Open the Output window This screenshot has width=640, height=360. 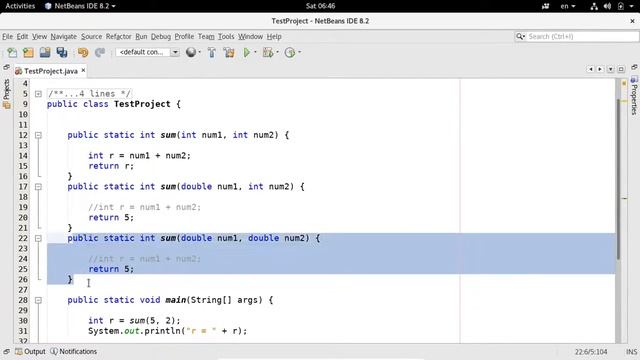pyautogui.click(x=30, y=351)
